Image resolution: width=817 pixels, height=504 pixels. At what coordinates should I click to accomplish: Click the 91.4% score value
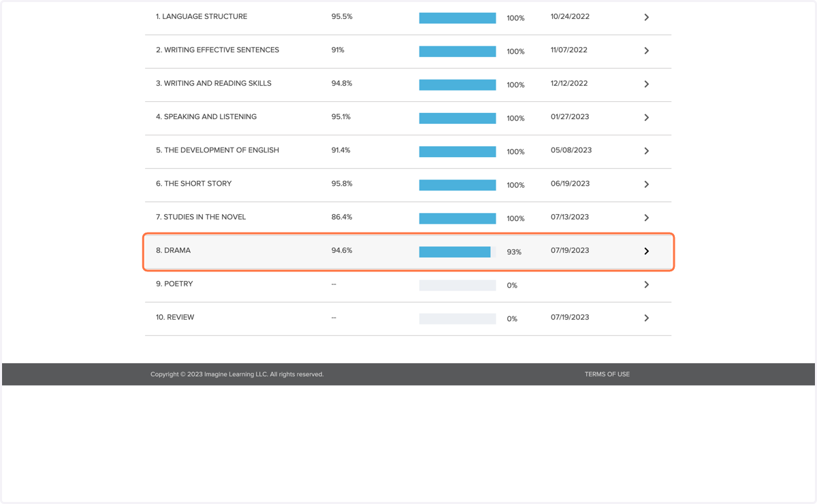(x=341, y=150)
